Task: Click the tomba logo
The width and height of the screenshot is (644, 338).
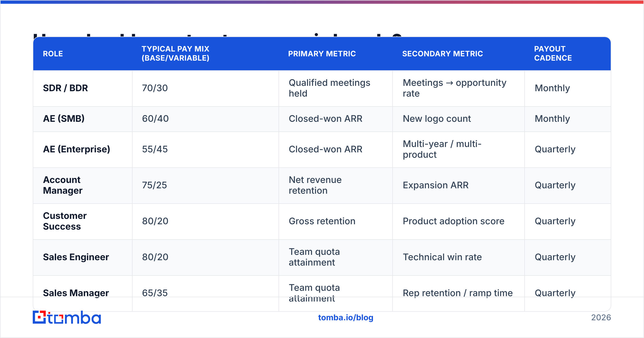Action: point(67,318)
